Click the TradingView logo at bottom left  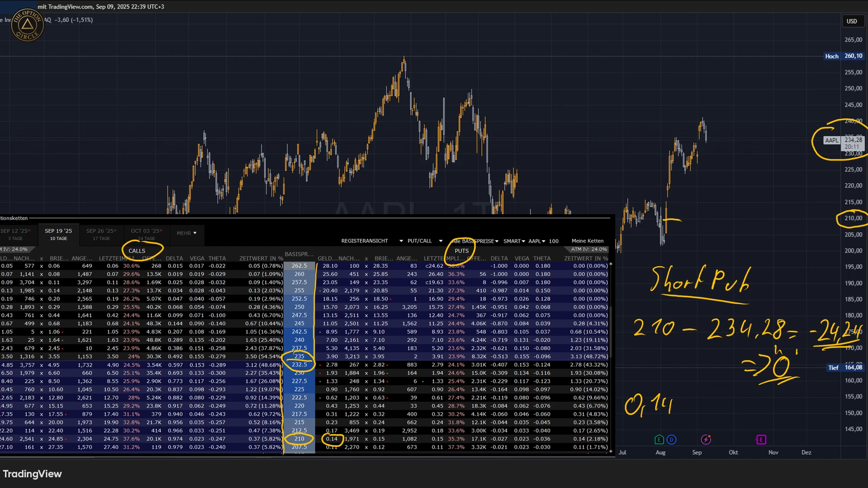(x=33, y=474)
